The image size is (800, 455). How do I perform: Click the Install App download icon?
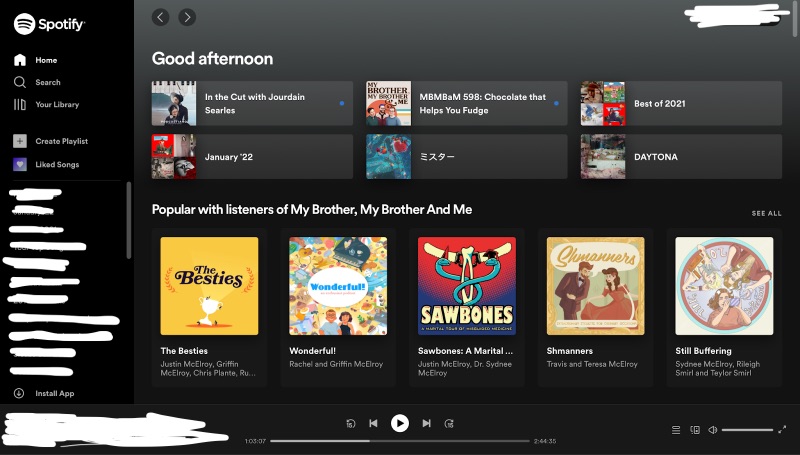[19, 393]
